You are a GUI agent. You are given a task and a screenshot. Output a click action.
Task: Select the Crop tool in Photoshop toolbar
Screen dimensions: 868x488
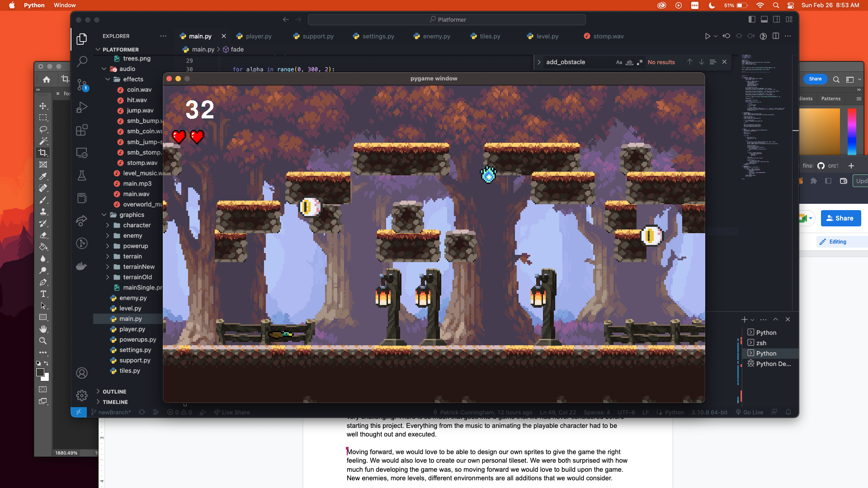(x=43, y=153)
